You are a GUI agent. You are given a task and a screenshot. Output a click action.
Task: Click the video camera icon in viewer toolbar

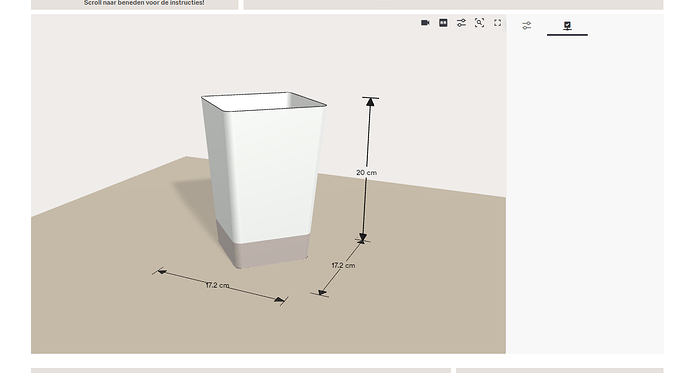pyautogui.click(x=425, y=23)
